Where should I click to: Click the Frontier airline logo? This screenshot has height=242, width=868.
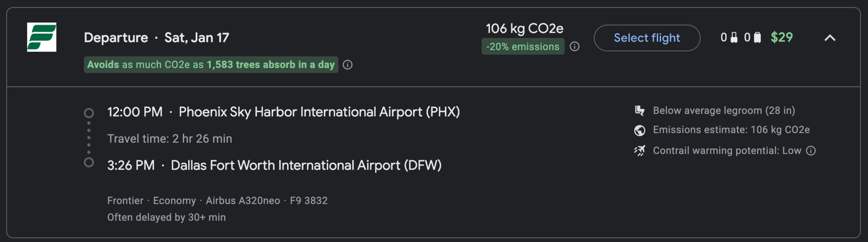coord(42,37)
